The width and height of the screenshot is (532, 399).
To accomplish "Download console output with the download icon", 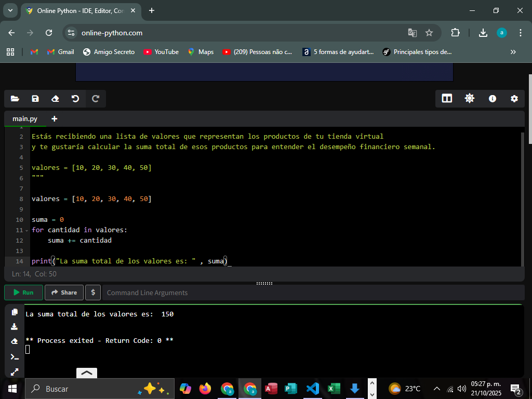I will (x=15, y=327).
